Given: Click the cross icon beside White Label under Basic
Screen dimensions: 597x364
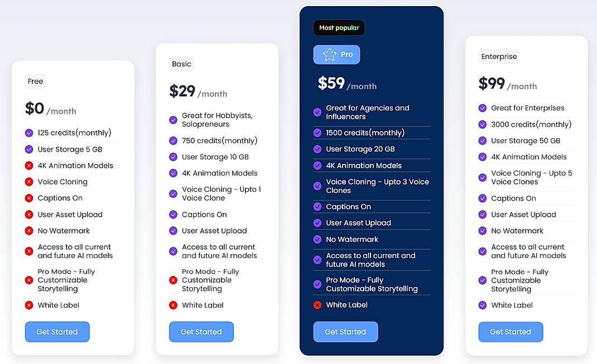Looking at the screenshot, I should 172,305.
